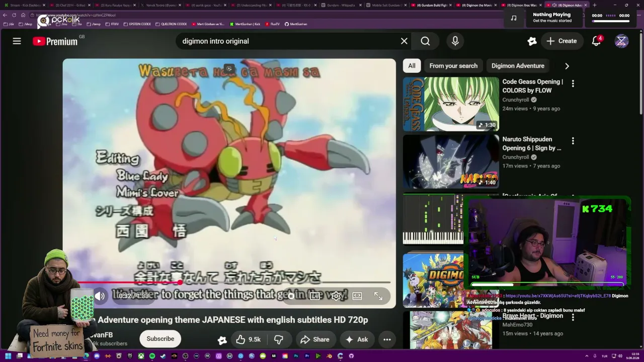Open the Windows Start menu
Viewport: 644px width, 362px height.
[8, 356]
